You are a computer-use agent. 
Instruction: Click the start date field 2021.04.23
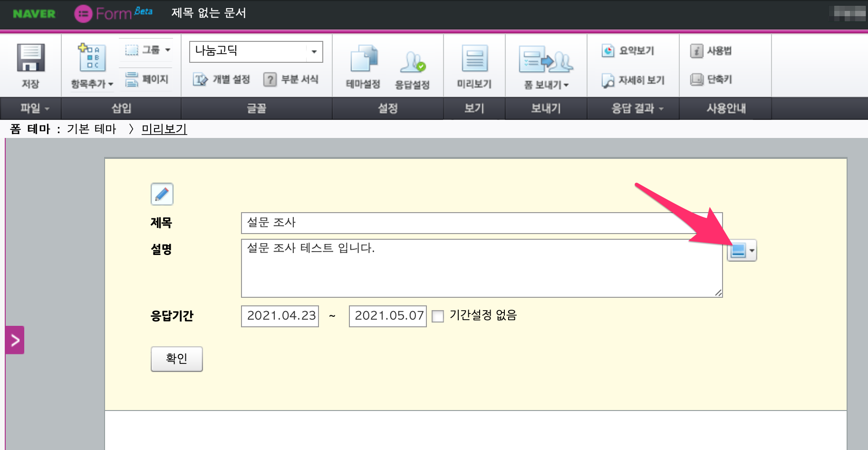click(280, 316)
